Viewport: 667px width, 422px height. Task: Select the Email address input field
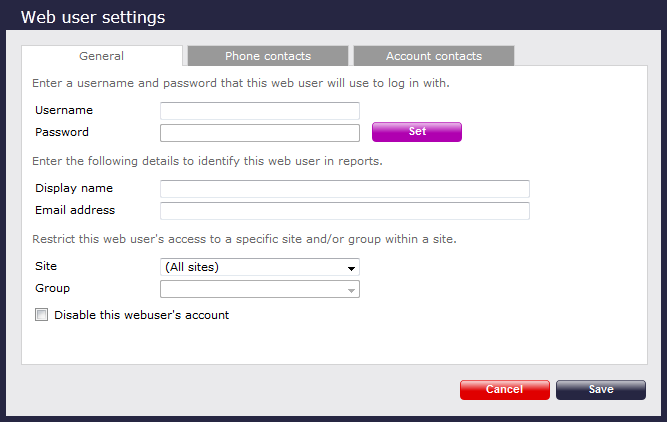[x=344, y=211]
